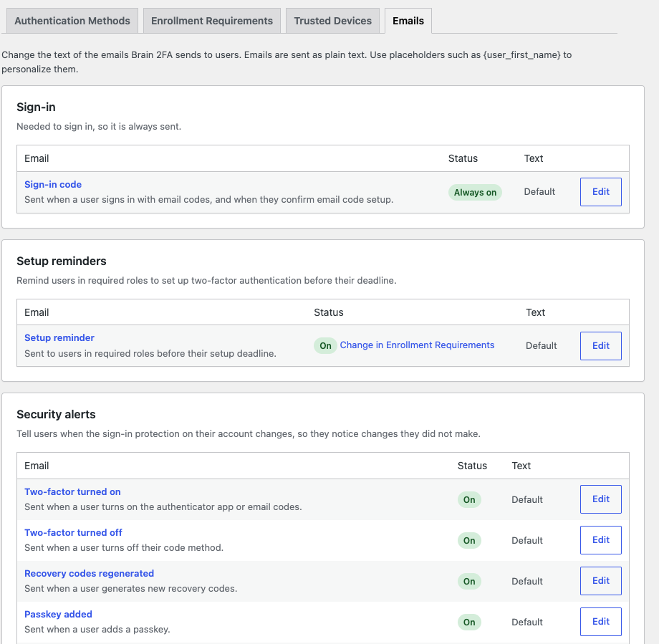Click Status column header in Sign-in table

click(463, 158)
